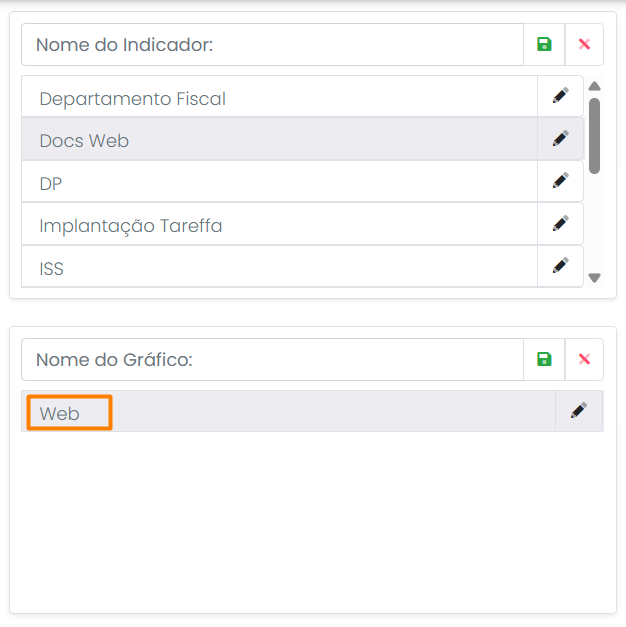Screen dimensions: 626x627
Task: Click the indicator list scrollbar thumb
Action: (x=594, y=135)
